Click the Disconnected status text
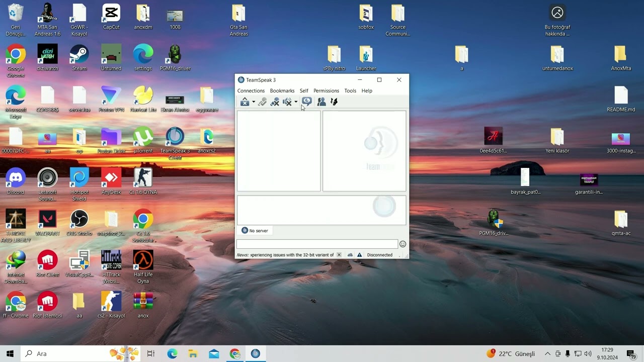The height and width of the screenshot is (362, 644). coord(380,255)
